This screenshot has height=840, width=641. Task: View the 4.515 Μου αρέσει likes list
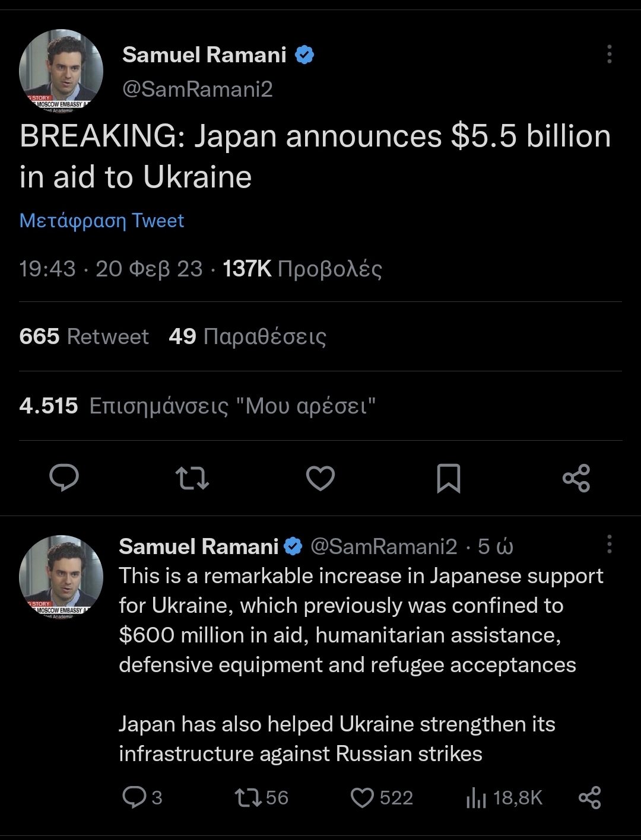(x=198, y=406)
